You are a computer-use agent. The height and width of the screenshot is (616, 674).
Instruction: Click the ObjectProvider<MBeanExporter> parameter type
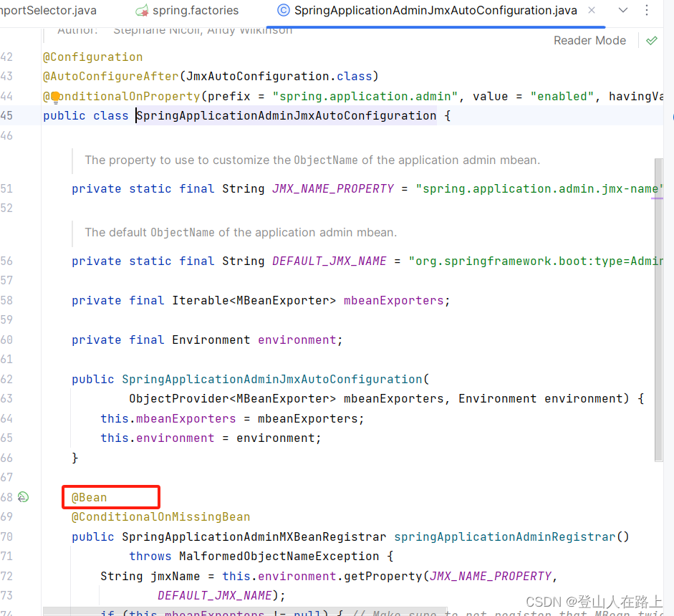tap(232, 399)
